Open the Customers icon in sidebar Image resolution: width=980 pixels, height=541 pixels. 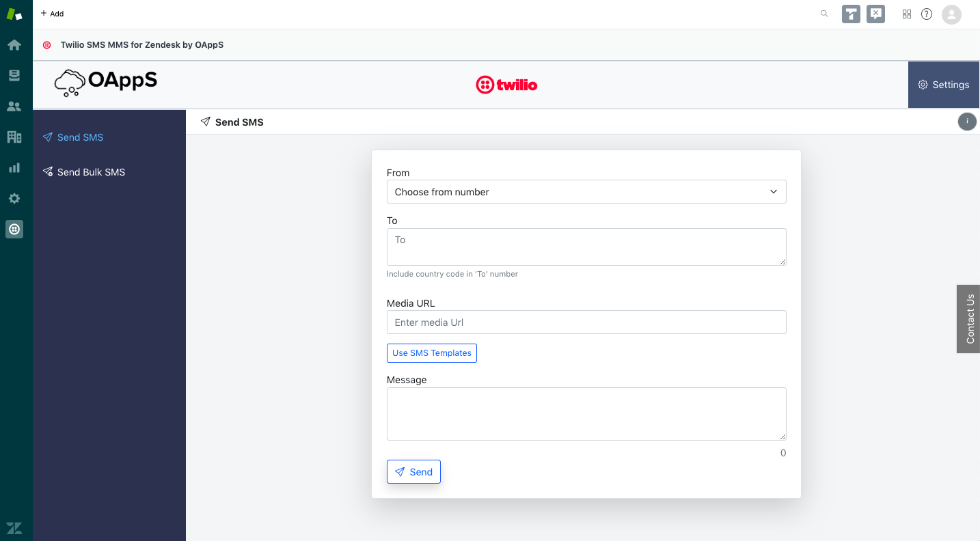click(x=14, y=106)
